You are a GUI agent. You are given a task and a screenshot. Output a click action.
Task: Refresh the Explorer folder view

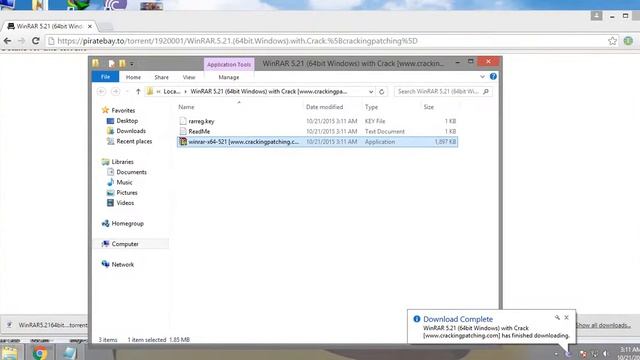click(382, 91)
